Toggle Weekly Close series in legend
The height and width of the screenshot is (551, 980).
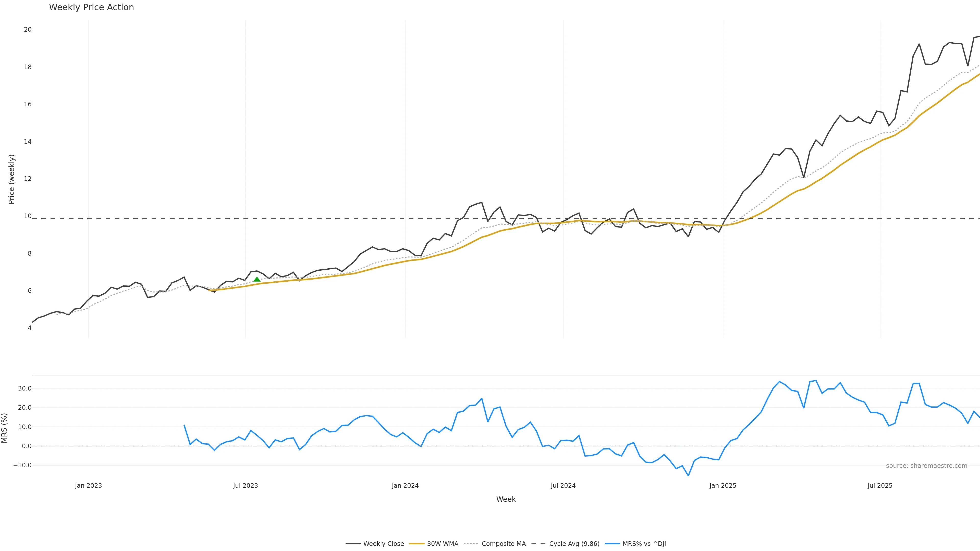(x=383, y=544)
